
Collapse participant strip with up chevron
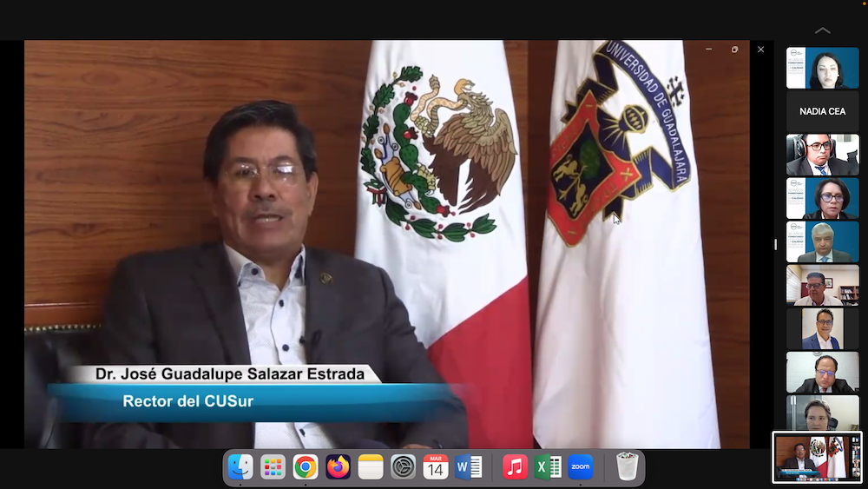pyautogui.click(x=822, y=30)
